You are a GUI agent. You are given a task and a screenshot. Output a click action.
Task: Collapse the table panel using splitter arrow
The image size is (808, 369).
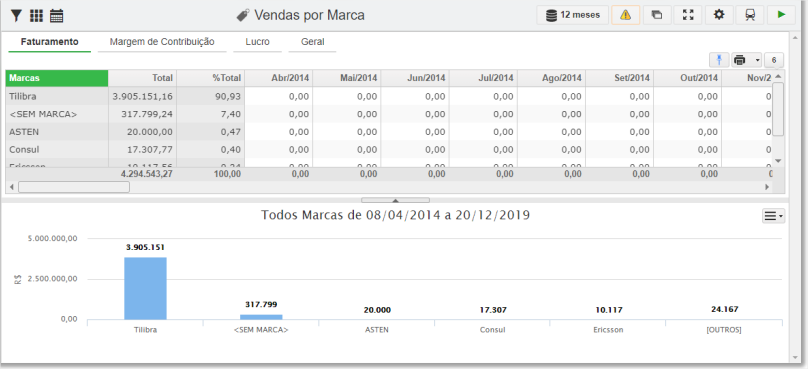[395, 200]
